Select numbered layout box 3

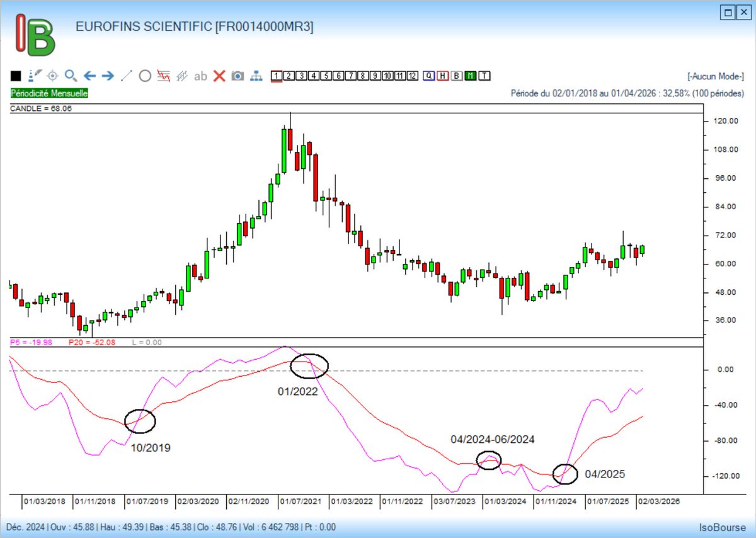click(301, 76)
